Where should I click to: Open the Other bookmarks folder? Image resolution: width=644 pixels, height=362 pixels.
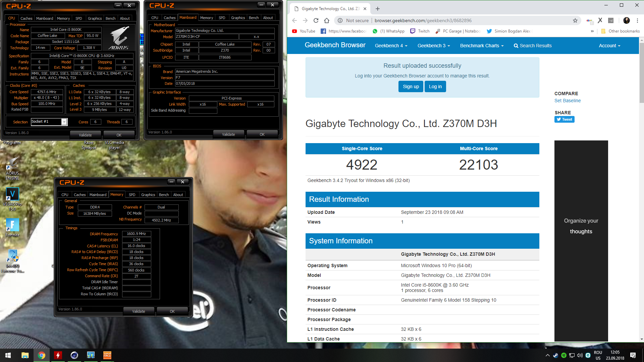point(620,31)
